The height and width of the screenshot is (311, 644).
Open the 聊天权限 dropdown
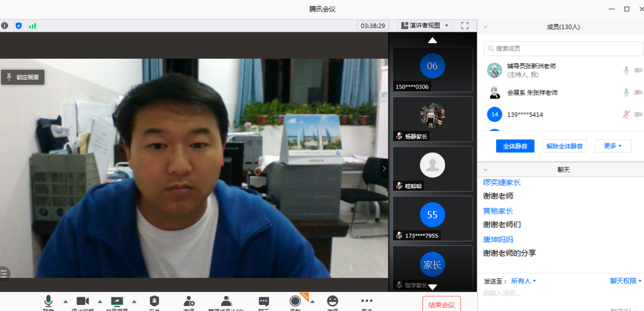[625, 281]
